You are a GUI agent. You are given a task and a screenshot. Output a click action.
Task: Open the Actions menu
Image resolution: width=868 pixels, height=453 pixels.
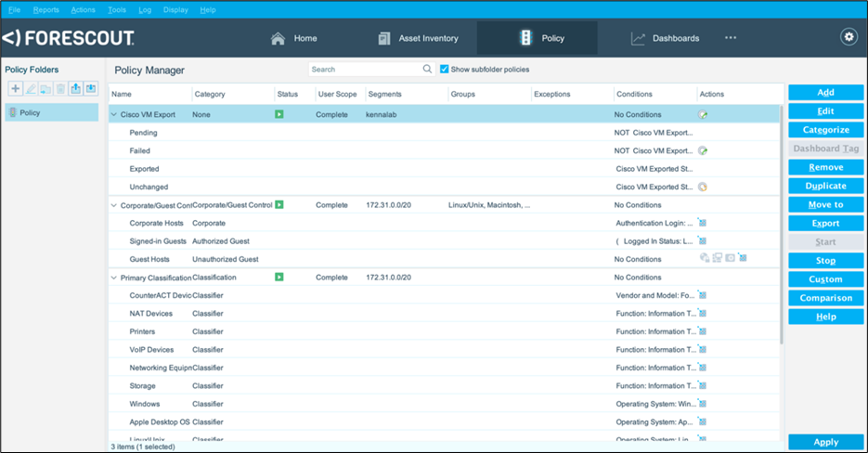pyautogui.click(x=83, y=9)
